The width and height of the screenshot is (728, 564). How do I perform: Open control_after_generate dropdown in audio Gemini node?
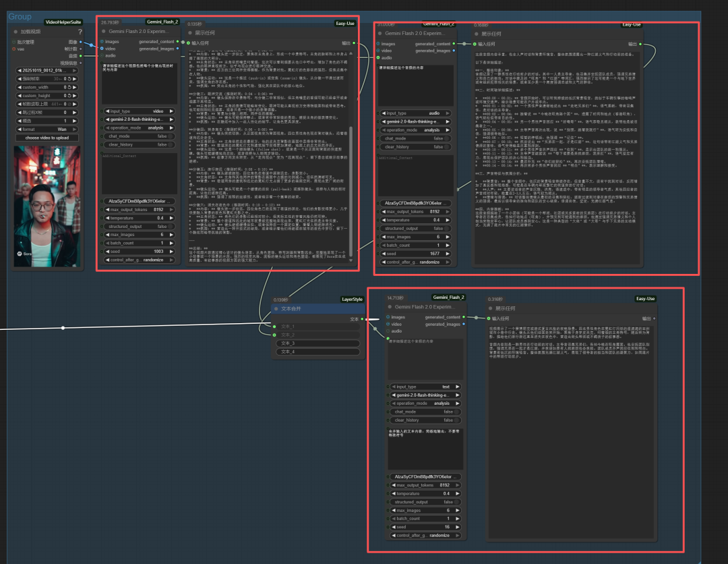[415, 262]
